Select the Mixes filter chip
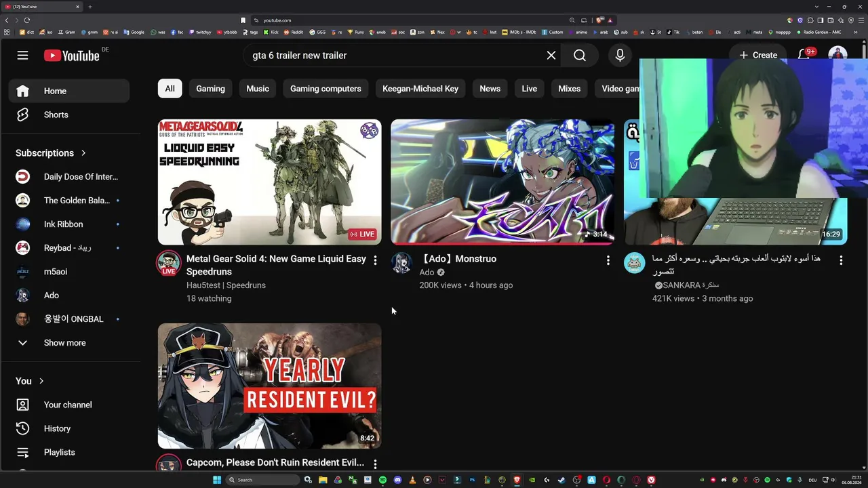The image size is (868, 488). (x=569, y=89)
